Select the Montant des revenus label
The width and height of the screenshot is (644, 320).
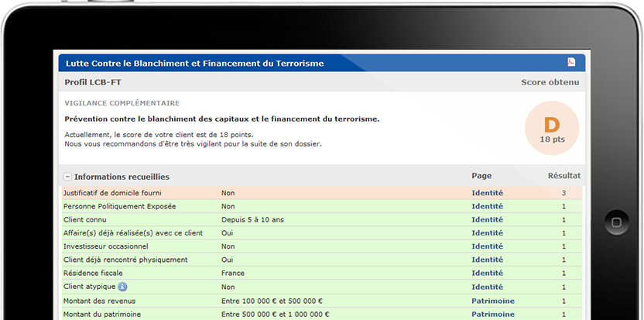pyautogui.click(x=99, y=301)
